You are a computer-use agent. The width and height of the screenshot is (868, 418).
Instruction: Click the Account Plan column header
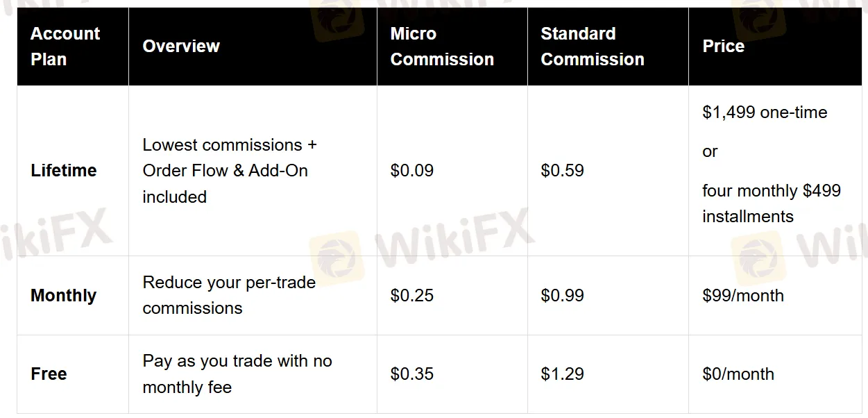pos(65,47)
